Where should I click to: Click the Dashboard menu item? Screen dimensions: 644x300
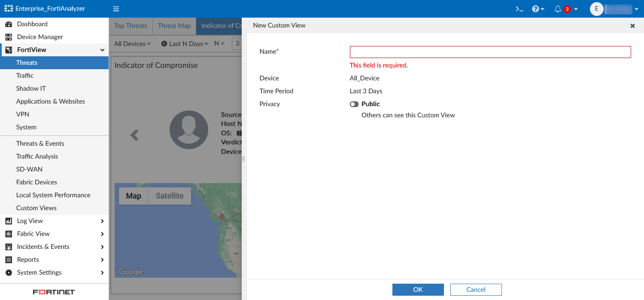pos(54,24)
